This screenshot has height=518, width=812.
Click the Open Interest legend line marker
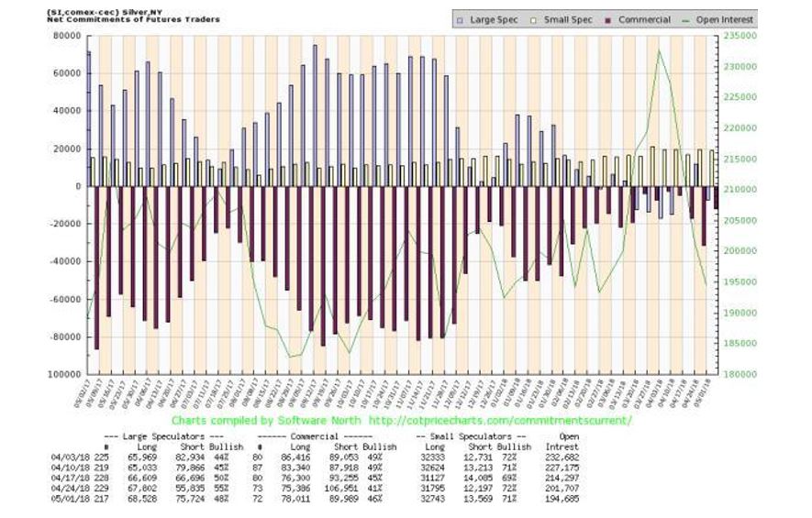(688, 19)
